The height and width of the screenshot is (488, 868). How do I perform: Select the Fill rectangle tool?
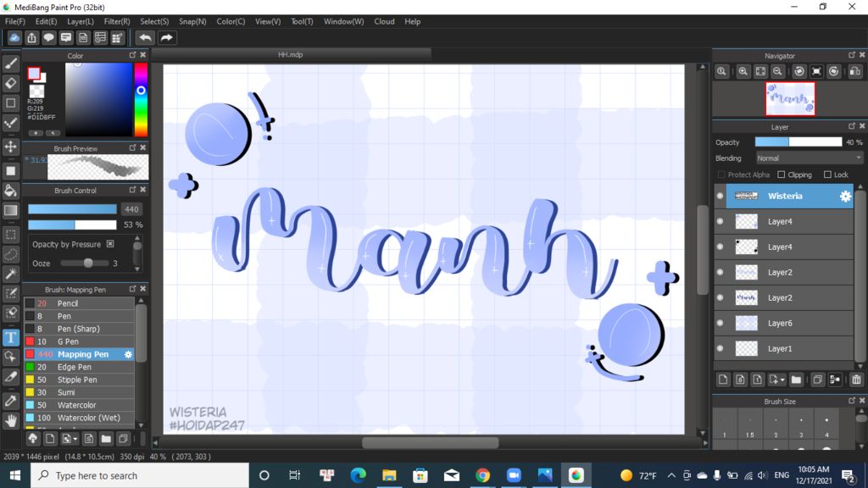(10, 171)
